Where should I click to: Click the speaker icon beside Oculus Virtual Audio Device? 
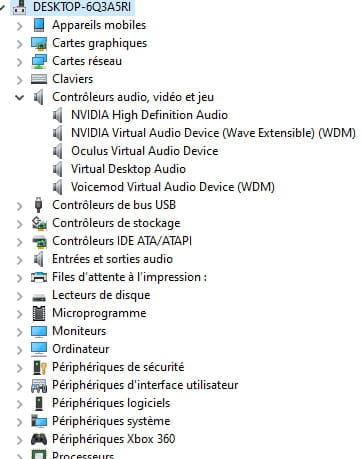point(58,151)
